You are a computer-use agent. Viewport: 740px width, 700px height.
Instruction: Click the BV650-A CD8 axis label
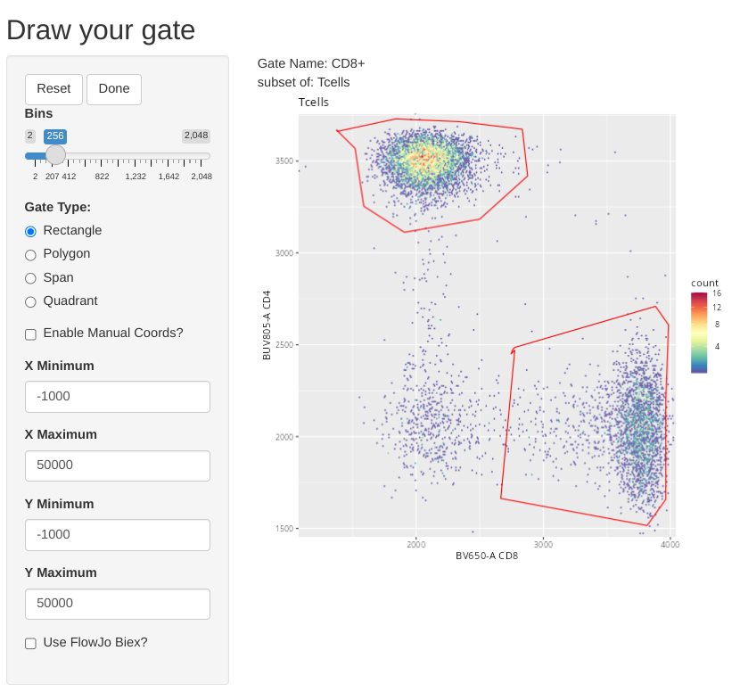coord(487,556)
